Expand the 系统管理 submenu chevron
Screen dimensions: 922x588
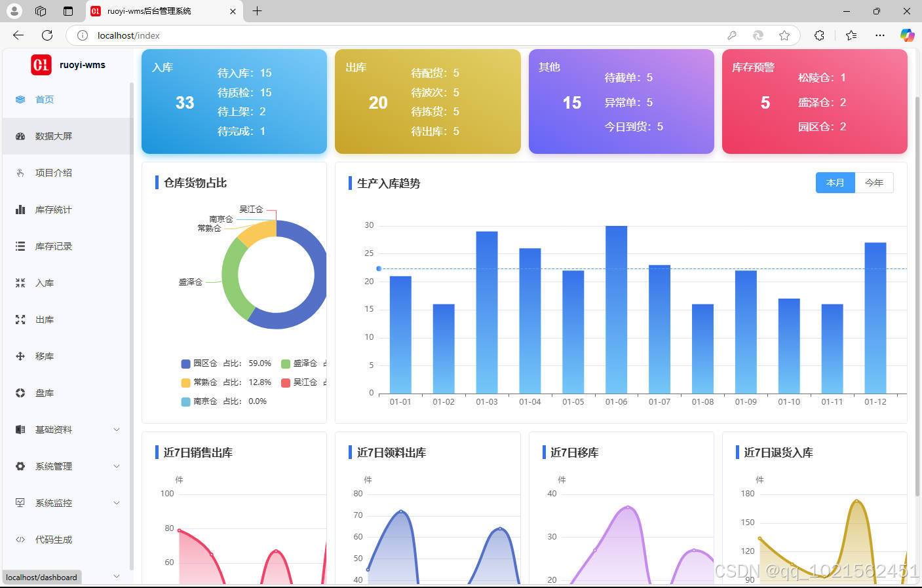coord(117,466)
